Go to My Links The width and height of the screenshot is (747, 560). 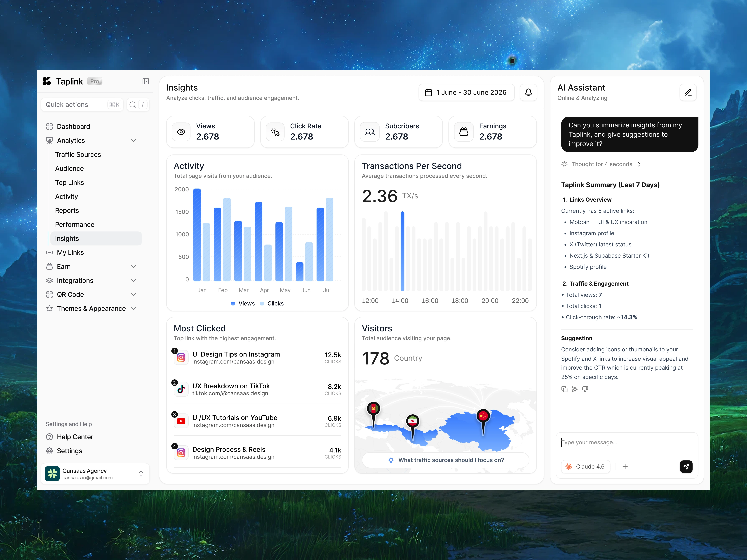tap(70, 252)
